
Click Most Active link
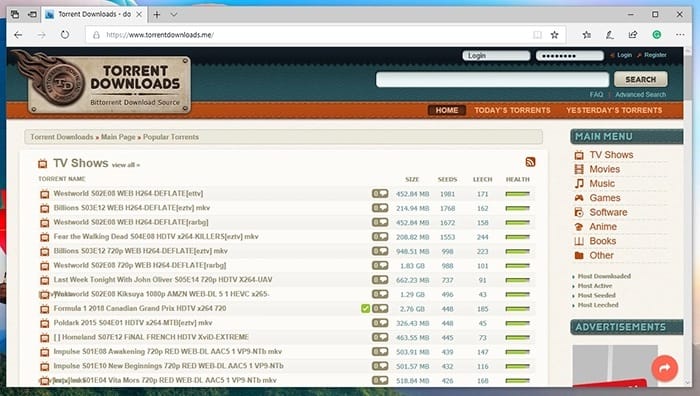point(595,286)
